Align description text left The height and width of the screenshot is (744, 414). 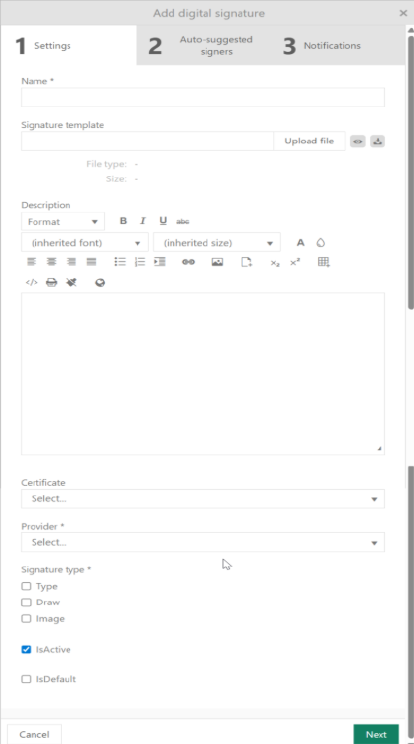[31, 261]
